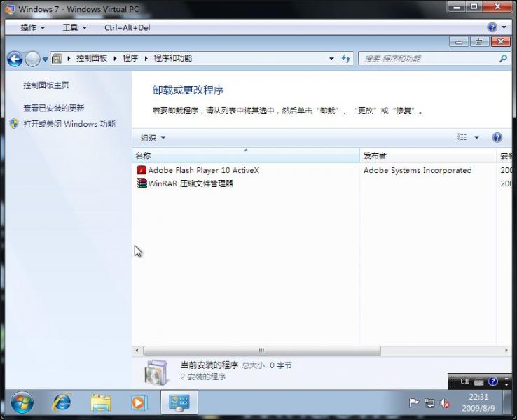
Task: Launch Internet Explorer from the taskbar
Action: click(62, 402)
